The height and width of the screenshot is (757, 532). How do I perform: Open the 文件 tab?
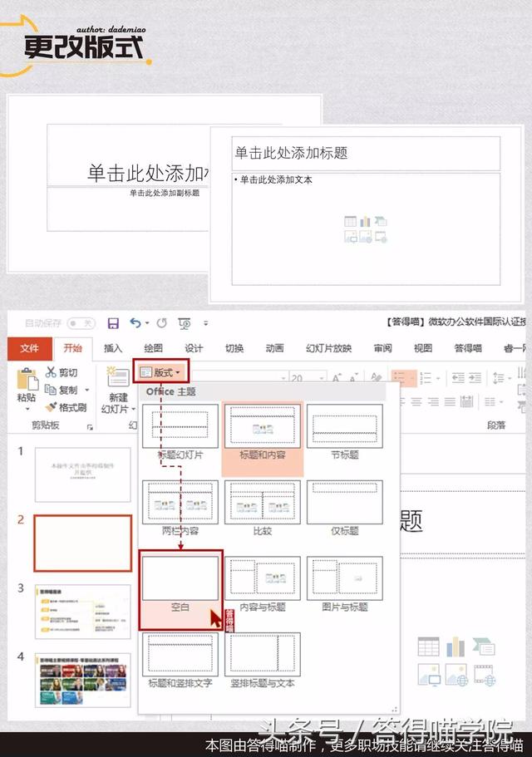point(29,348)
